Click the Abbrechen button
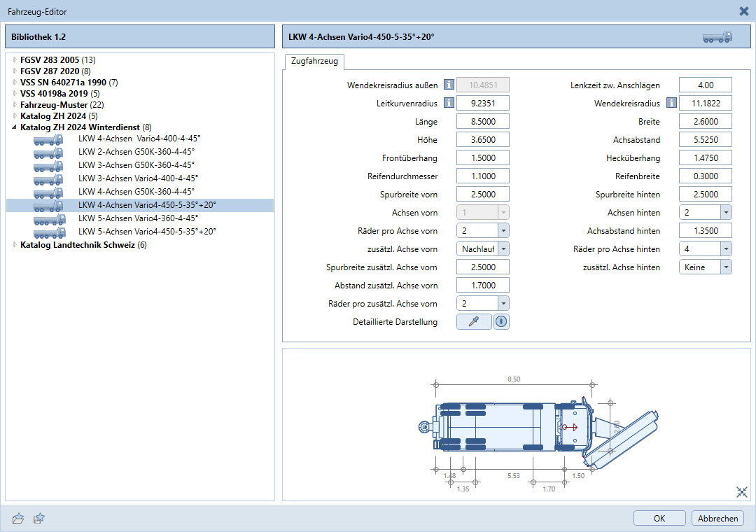 (717, 519)
